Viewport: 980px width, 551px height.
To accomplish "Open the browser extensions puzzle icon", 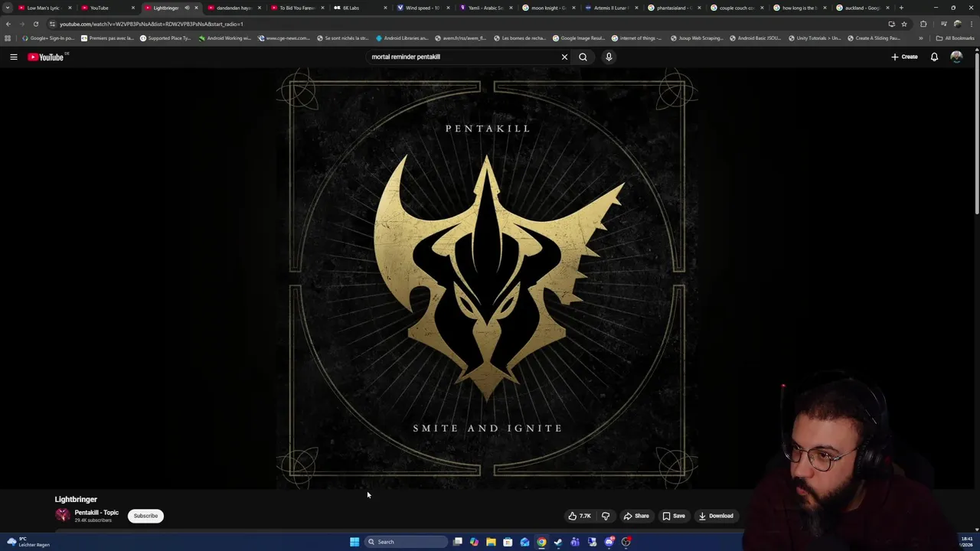I will [923, 24].
